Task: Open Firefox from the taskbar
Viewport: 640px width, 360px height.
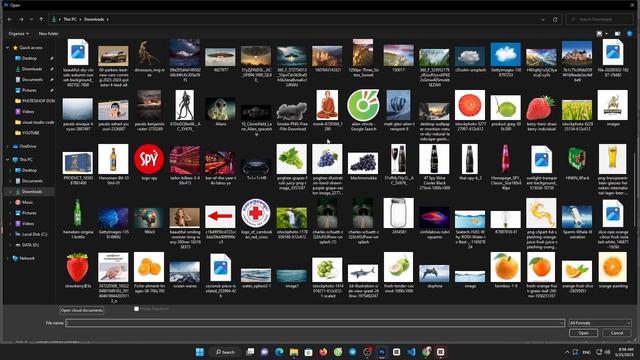Action: pos(323,352)
